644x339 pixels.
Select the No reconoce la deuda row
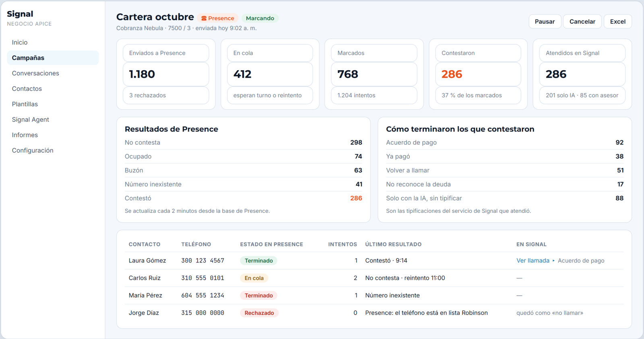(x=505, y=184)
